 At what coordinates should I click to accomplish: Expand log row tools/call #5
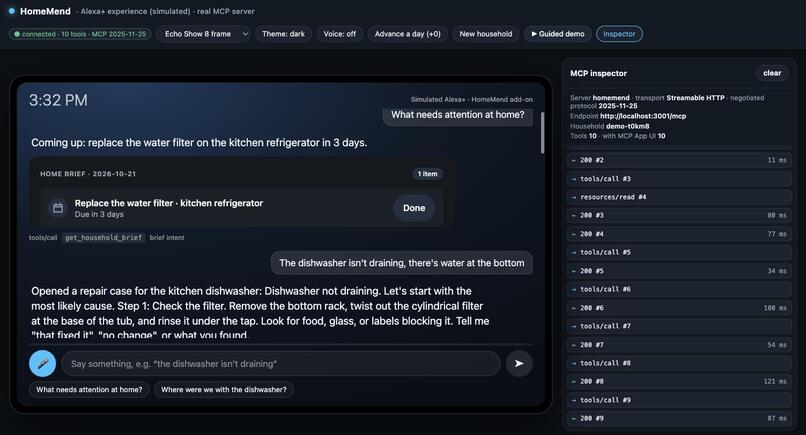point(679,252)
